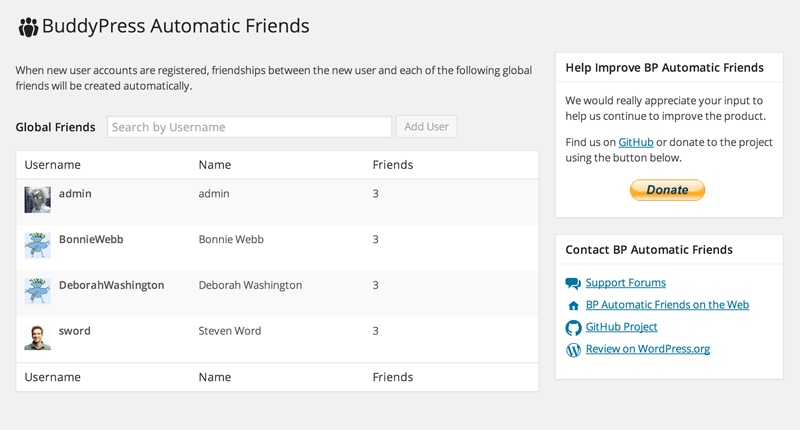Image resolution: width=800 pixels, height=430 pixels.
Task: Select the DeborahWashington username
Action: 111,285
